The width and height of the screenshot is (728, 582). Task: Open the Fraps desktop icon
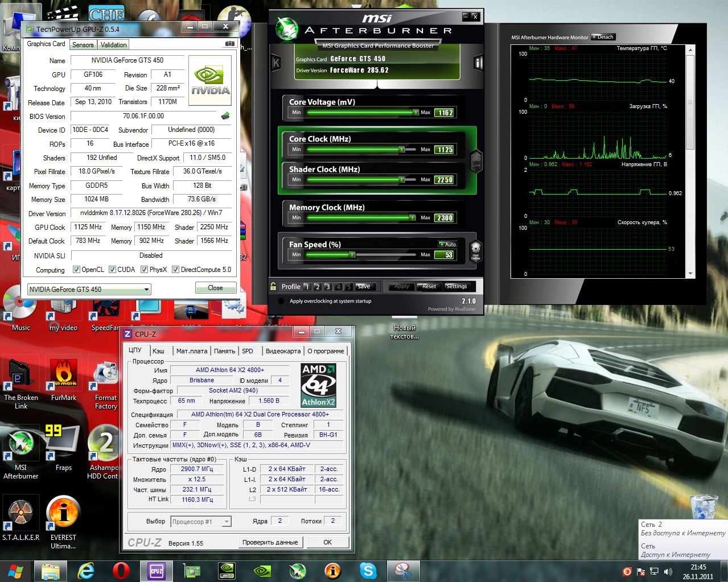pyautogui.click(x=63, y=448)
